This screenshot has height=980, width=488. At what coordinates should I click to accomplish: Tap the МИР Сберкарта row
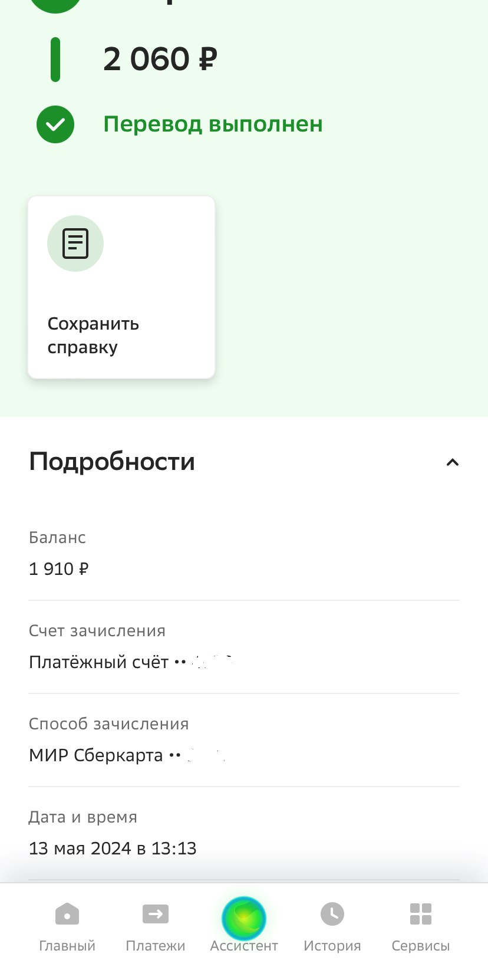coord(126,755)
